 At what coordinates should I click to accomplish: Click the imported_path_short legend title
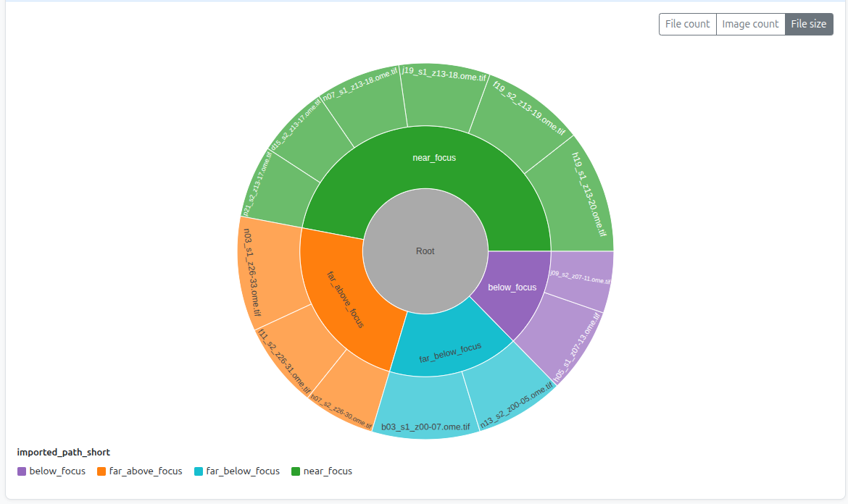[x=63, y=452]
